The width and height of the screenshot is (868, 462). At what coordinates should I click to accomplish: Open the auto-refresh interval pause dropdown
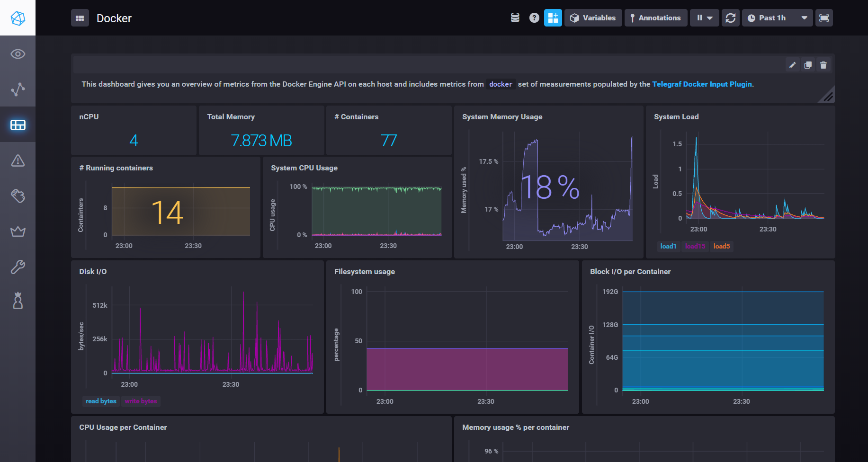(704, 18)
